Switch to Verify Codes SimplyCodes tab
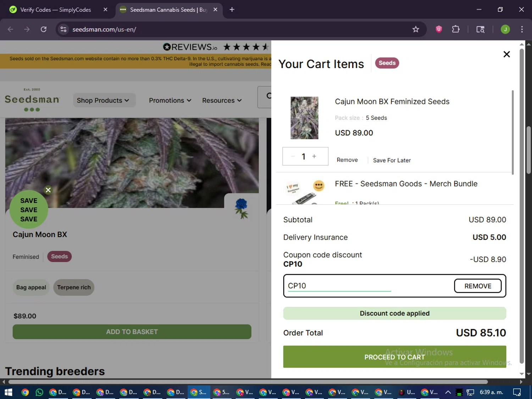This screenshot has width=532, height=399. tap(56, 10)
